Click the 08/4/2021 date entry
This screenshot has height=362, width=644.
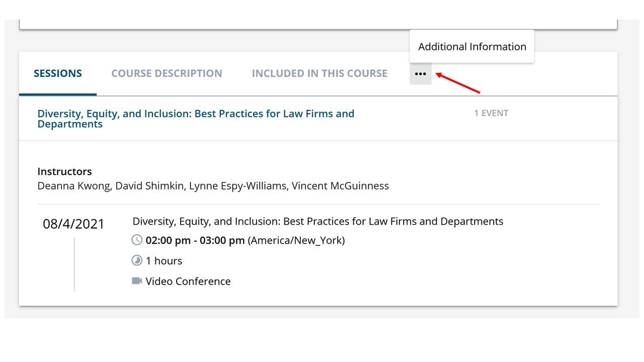click(74, 223)
